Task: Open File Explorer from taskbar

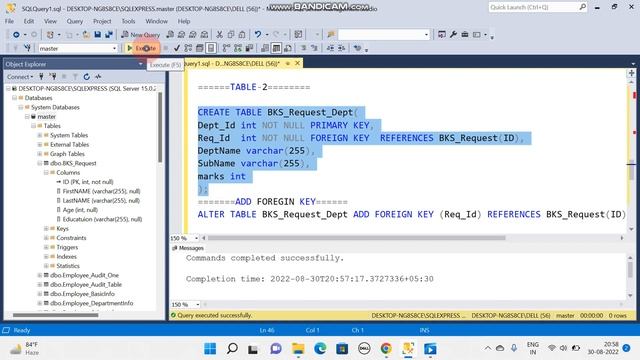Action: coord(298,349)
